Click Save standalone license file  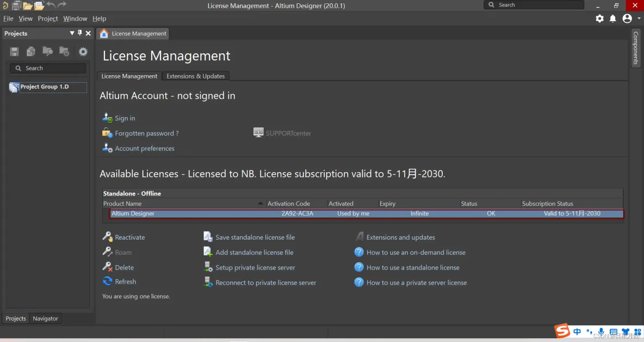pyautogui.click(x=255, y=237)
